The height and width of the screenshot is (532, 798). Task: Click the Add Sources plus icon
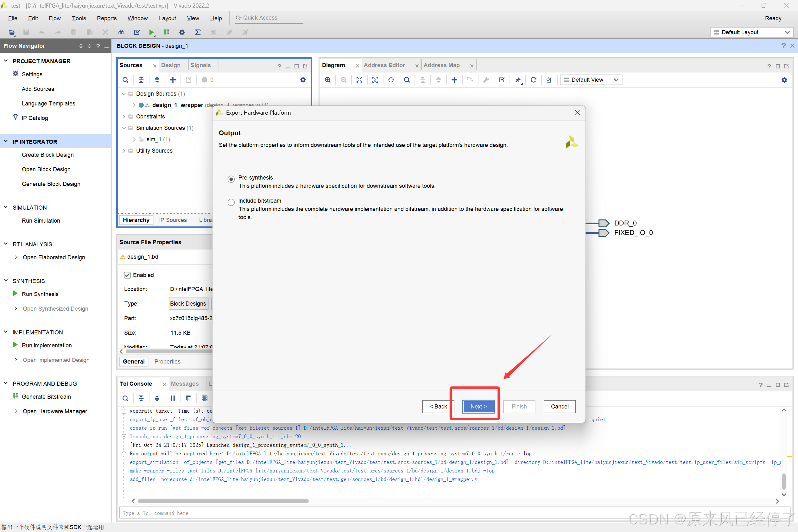pyautogui.click(x=173, y=80)
